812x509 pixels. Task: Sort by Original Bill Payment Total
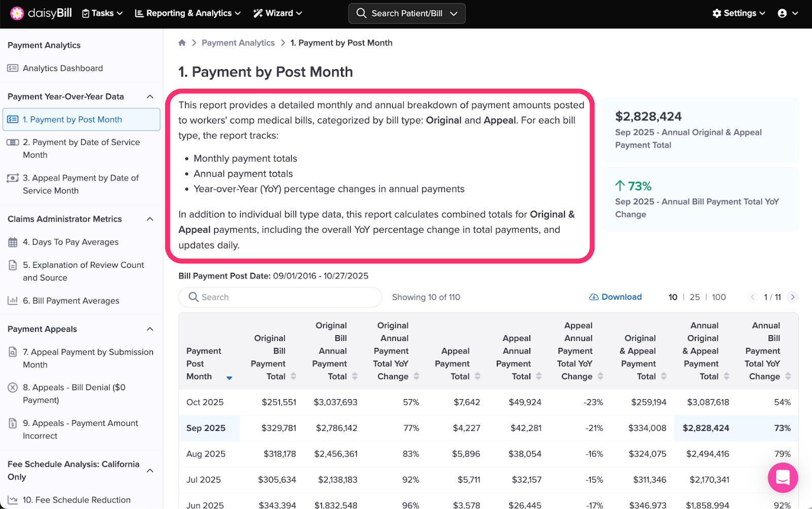293,376
